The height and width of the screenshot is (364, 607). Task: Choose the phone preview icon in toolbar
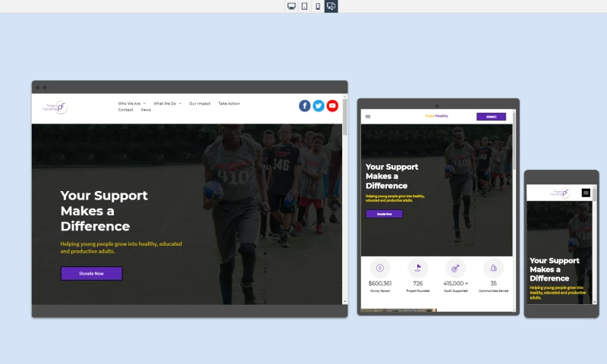(318, 6)
